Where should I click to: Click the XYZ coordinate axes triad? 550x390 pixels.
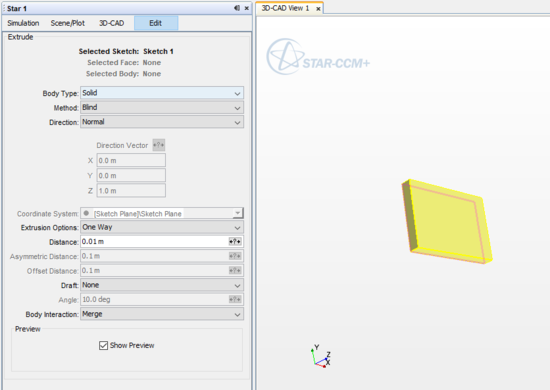pyautogui.click(x=320, y=356)
